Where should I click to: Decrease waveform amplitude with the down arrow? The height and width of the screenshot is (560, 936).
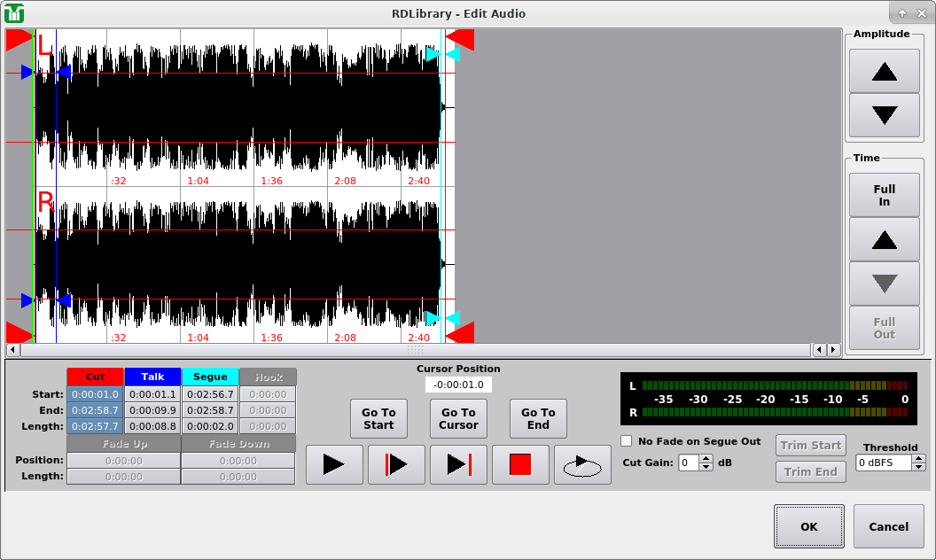(x=884, y=115)
